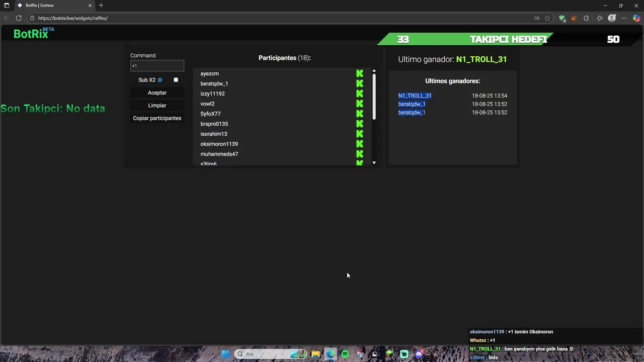Select participant muhammeds47 name
Viewport: 644px width, 362px height.
click(x=219, y=154)
